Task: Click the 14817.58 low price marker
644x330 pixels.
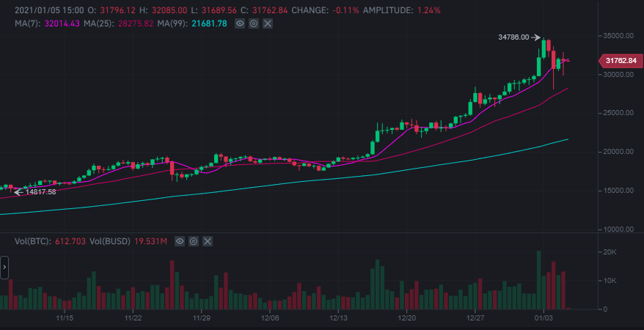Action: coord(40,192)
